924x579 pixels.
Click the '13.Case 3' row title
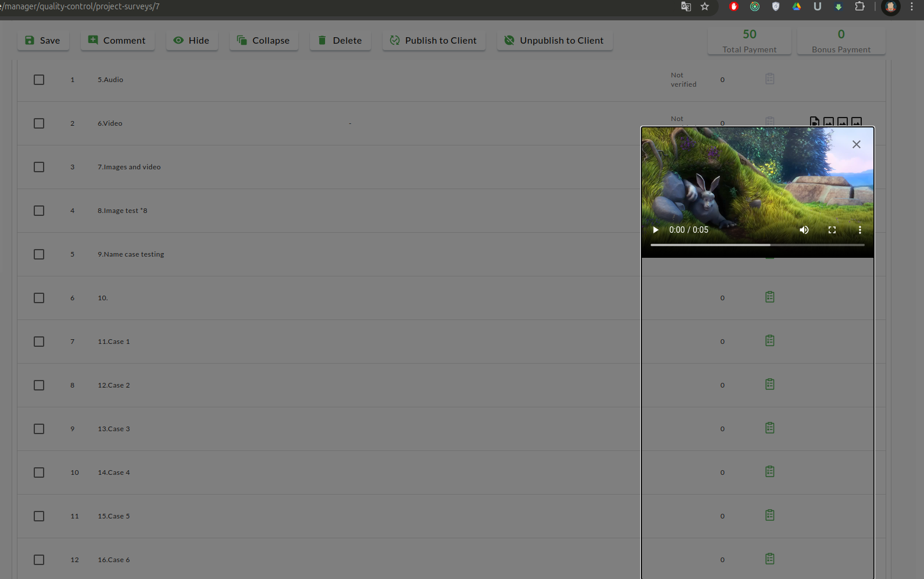click(114, 429)
